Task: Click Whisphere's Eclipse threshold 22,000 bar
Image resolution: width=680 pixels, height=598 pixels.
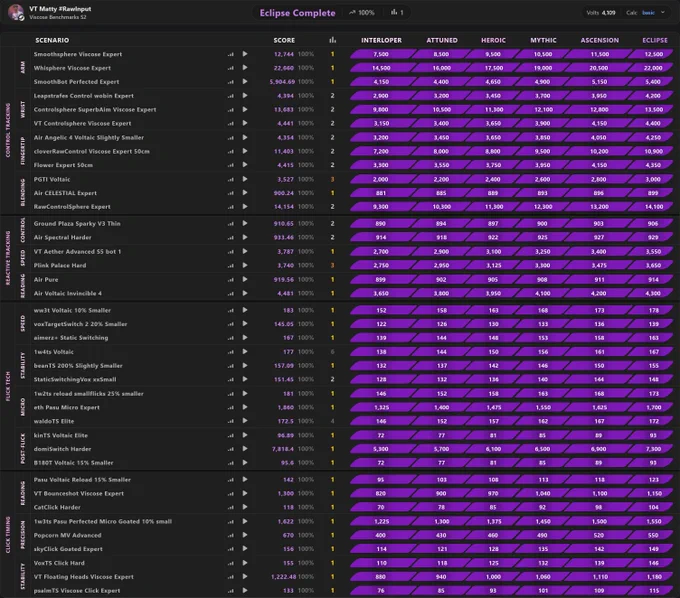Action: click(x=653, y=68)
